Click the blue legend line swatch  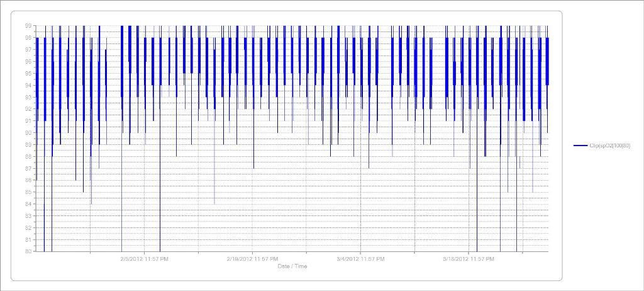point(580,145)
